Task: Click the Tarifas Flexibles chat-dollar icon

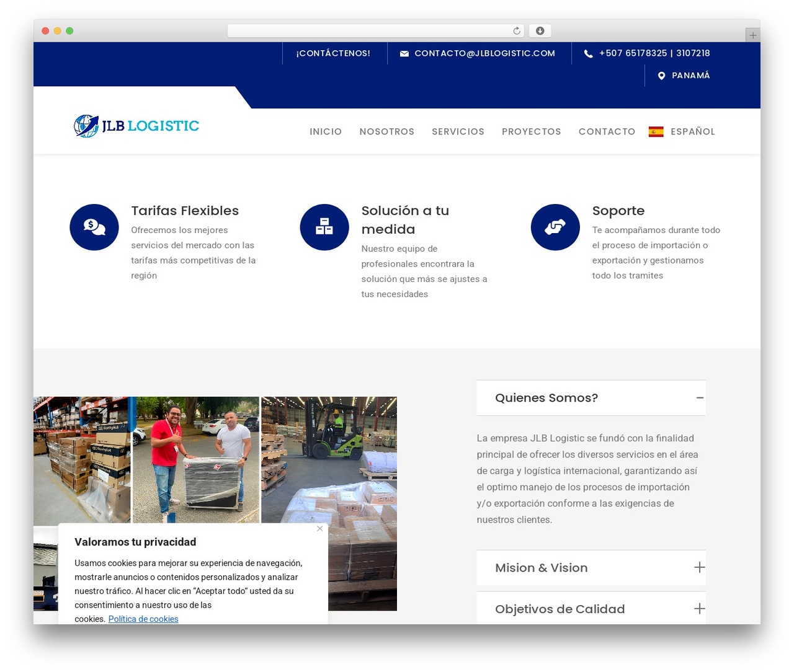Action: coord(94,227)
